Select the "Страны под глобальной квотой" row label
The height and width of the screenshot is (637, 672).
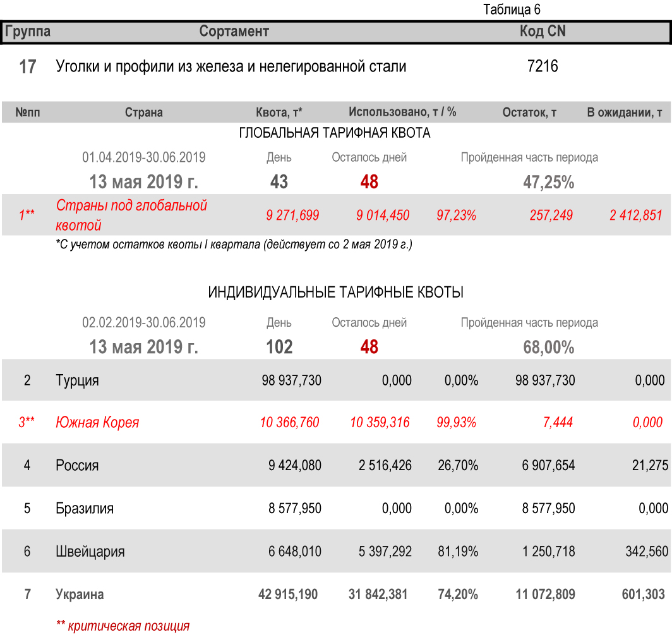131,215
